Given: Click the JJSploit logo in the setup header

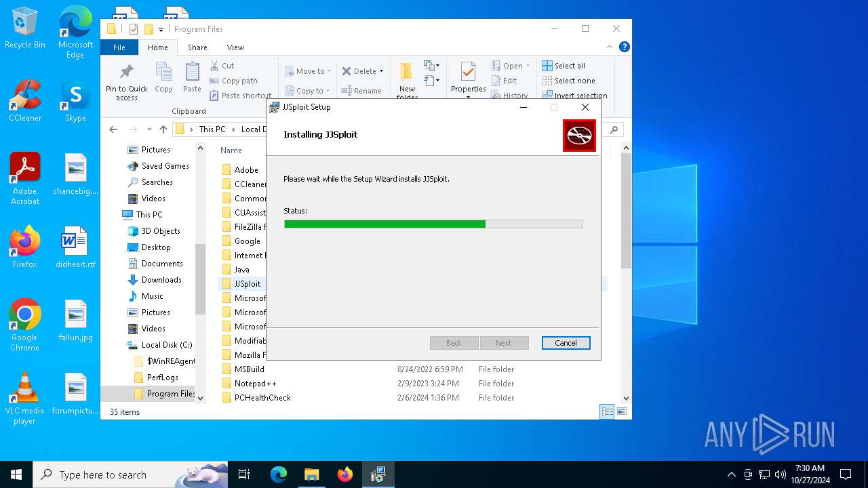Looking at the screenshot, I should pos(579,136).
